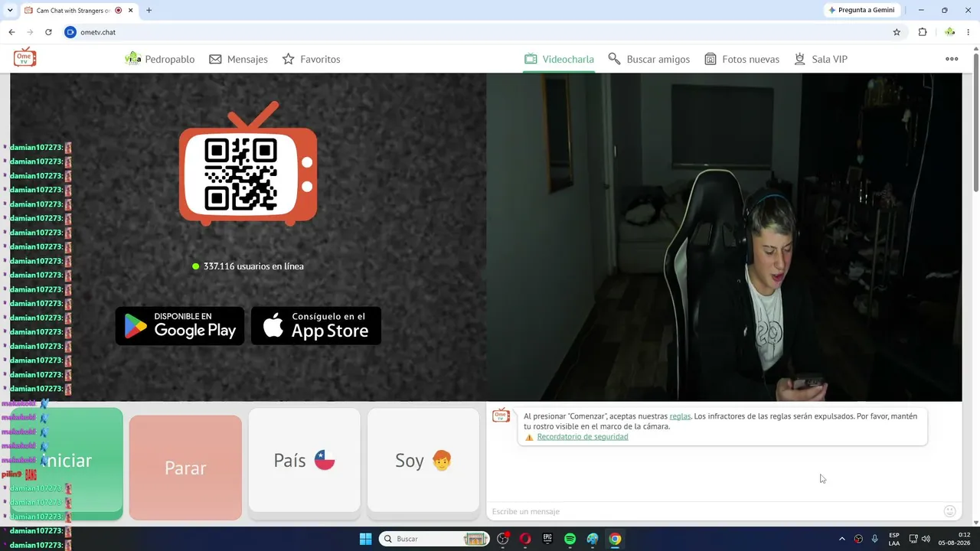The height and width of the screenshot is (551, 980).
Task: Open the Paint palette app in taskbar
Action: [x=593, y=539]
